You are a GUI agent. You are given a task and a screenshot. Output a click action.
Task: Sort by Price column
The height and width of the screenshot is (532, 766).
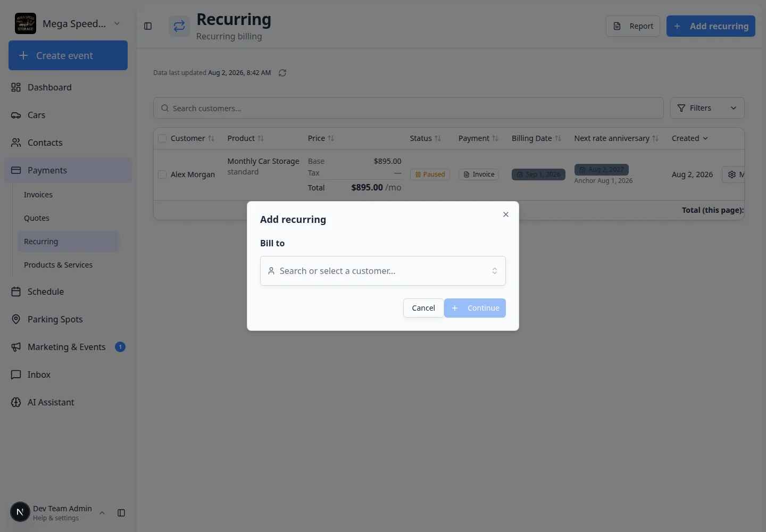321,138
